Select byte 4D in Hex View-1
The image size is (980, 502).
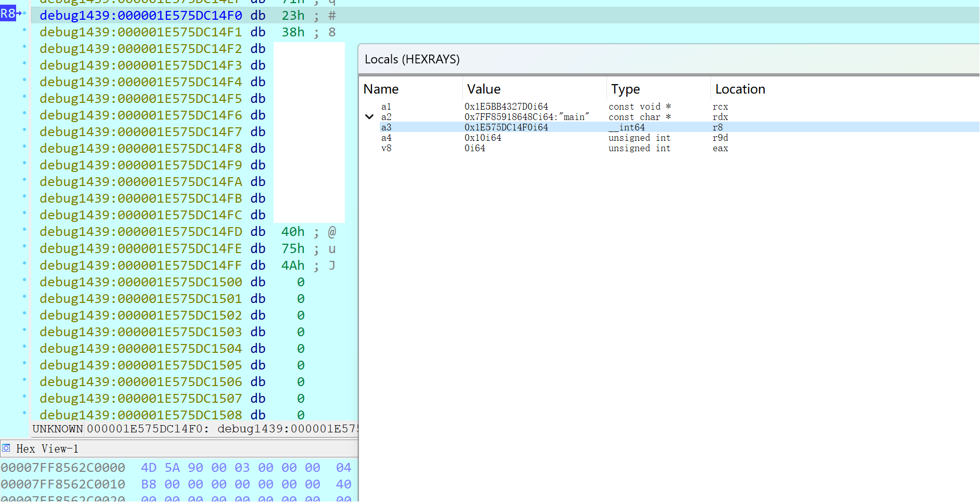point(149,468)
